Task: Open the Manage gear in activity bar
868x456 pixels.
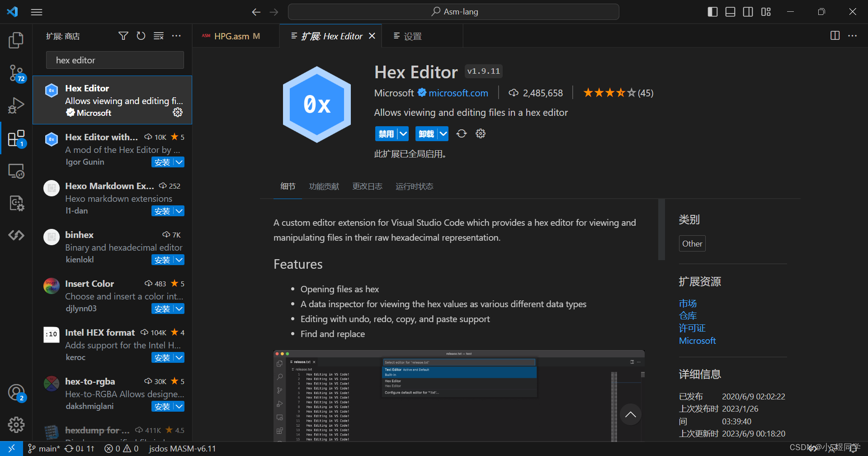Action: [16, 424]
